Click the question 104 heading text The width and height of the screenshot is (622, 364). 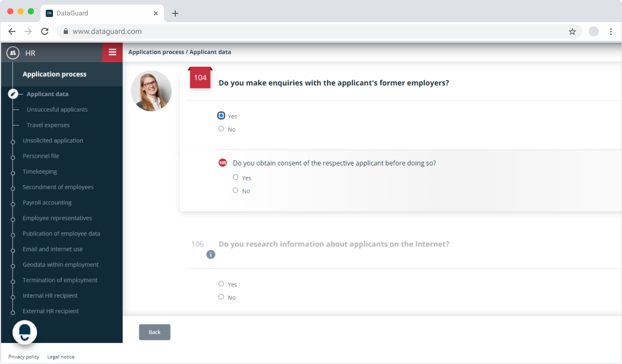tap(334, 83)
